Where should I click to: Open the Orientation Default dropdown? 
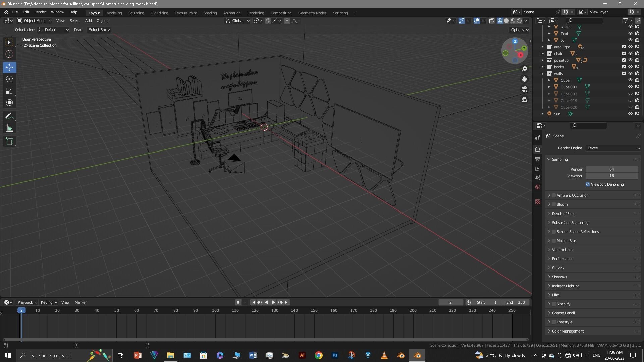click(53, 30)
